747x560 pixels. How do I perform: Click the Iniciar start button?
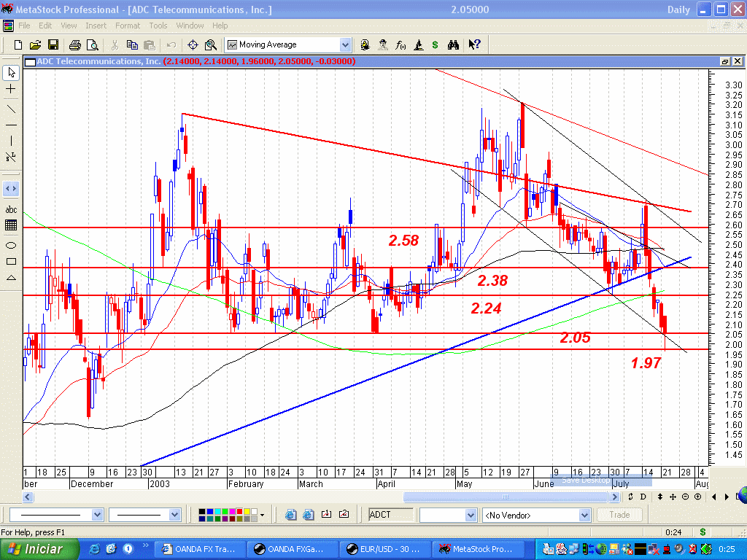[x=39, y=549]
